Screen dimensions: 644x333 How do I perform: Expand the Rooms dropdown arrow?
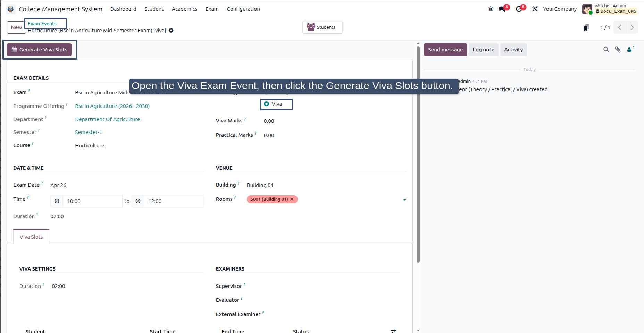pyautogui.click(x=404, y=200)
